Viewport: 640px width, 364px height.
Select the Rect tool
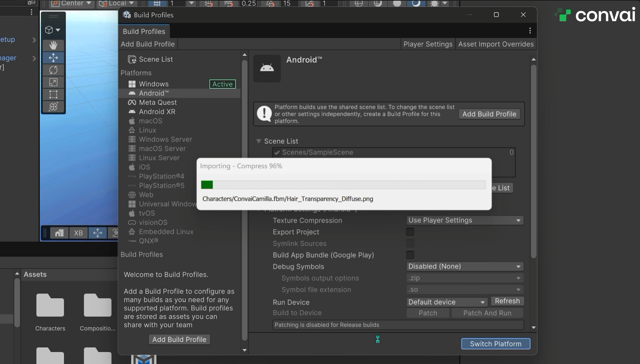(x=53, y=94)
